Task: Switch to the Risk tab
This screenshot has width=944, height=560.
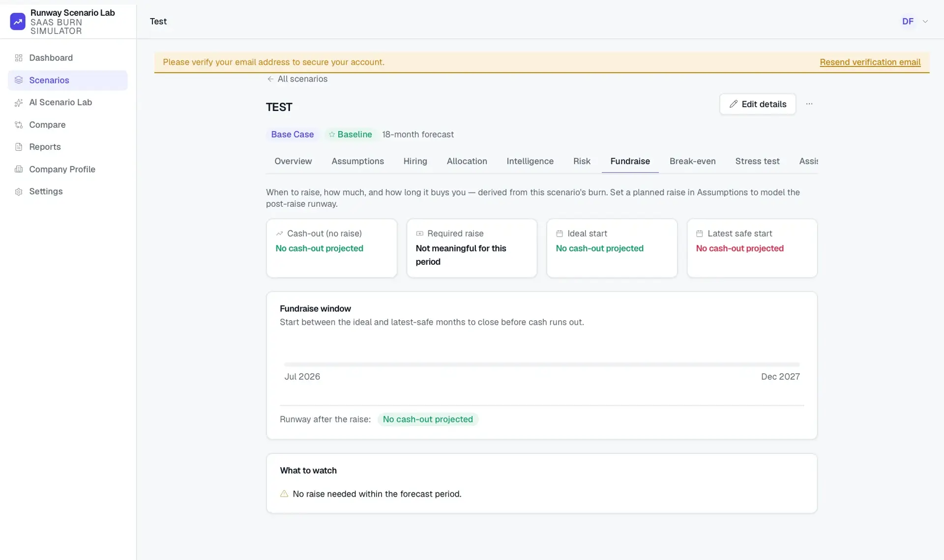Action: 582,161
